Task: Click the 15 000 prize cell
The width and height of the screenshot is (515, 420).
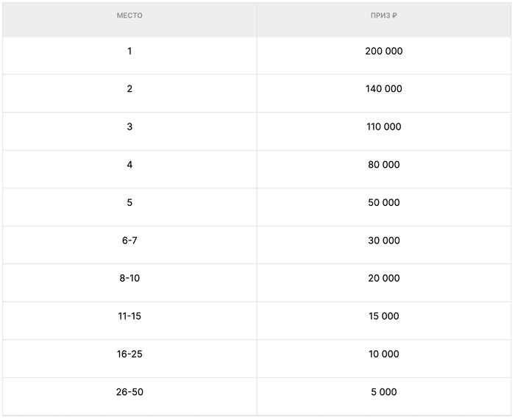Action: [384, 316]
